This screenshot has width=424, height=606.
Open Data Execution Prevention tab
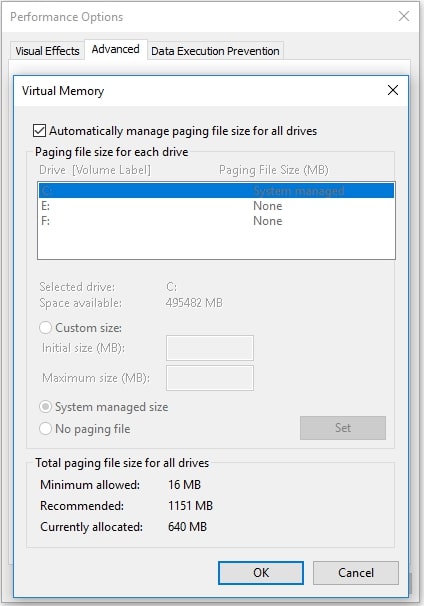[215, 51]
